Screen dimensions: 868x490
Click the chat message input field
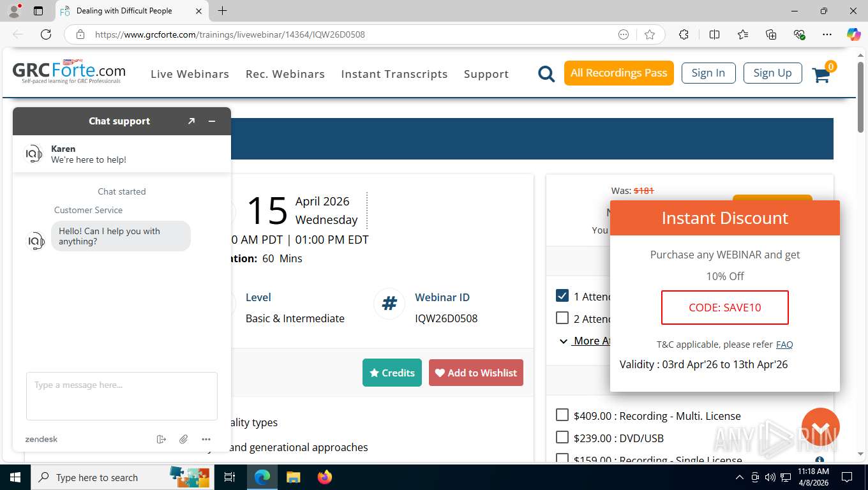[x=122, y=396]
